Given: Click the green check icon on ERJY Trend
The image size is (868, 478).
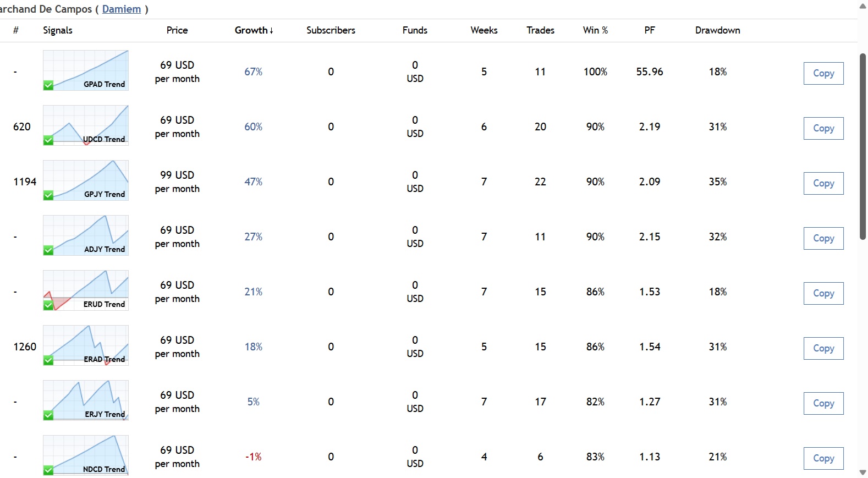Looking at the screenshot, I should coord(48,415).
